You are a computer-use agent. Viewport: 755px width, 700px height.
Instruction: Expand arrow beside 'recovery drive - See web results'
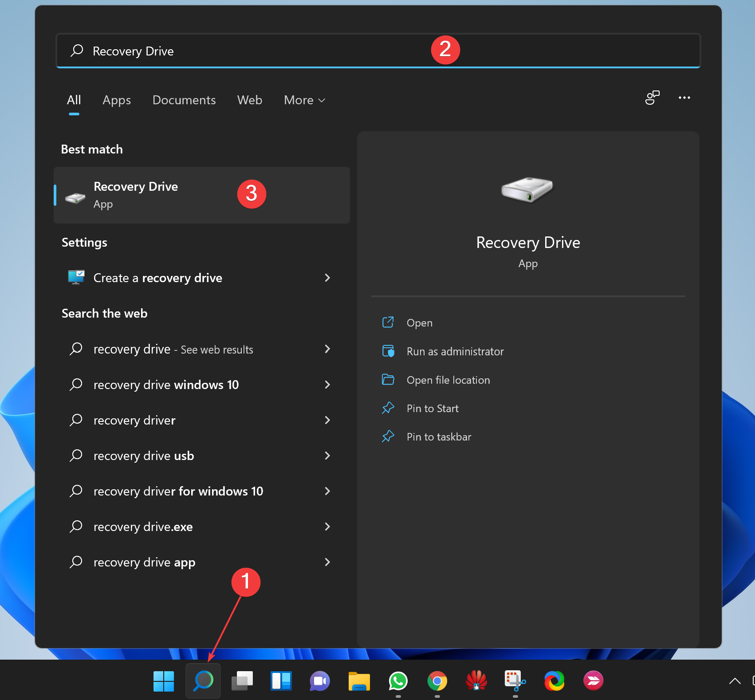point(327,349)
